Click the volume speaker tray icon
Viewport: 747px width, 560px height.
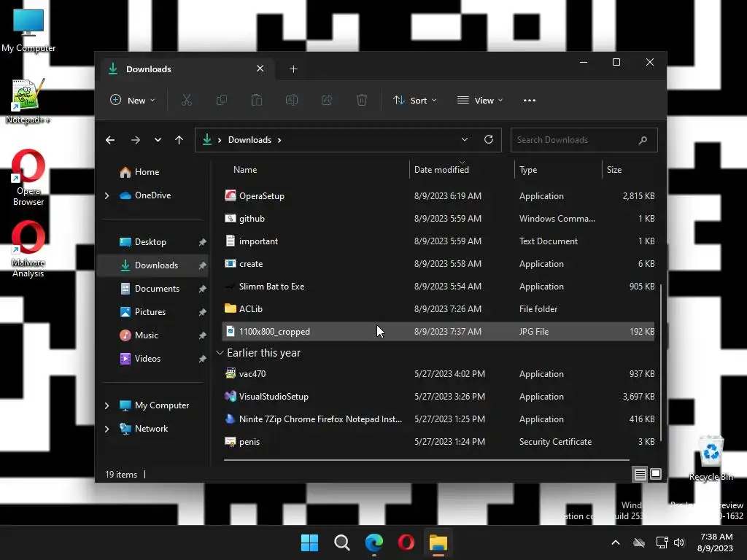[679, 542]
